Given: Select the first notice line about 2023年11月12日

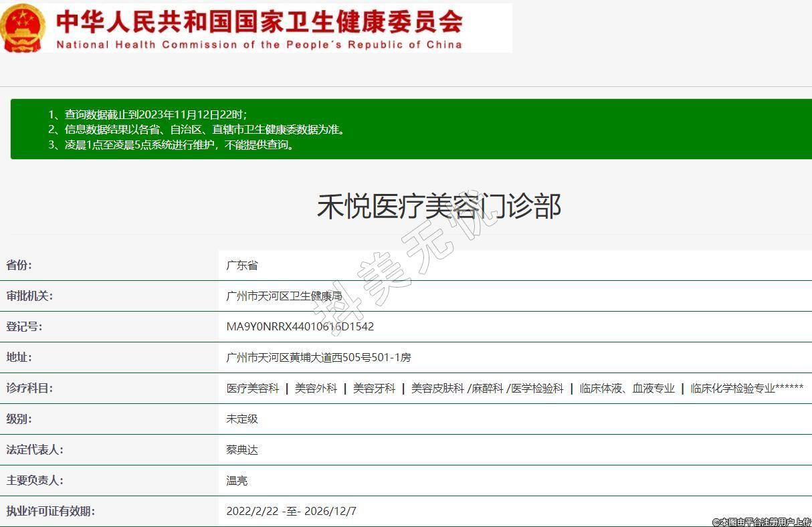Looking at the screenshot, I should (147, 114).
